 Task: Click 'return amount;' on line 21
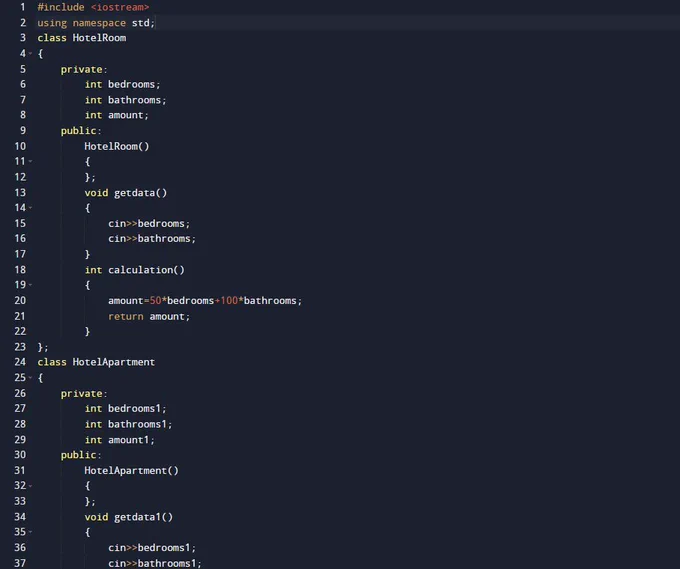(x=149, y=317)
